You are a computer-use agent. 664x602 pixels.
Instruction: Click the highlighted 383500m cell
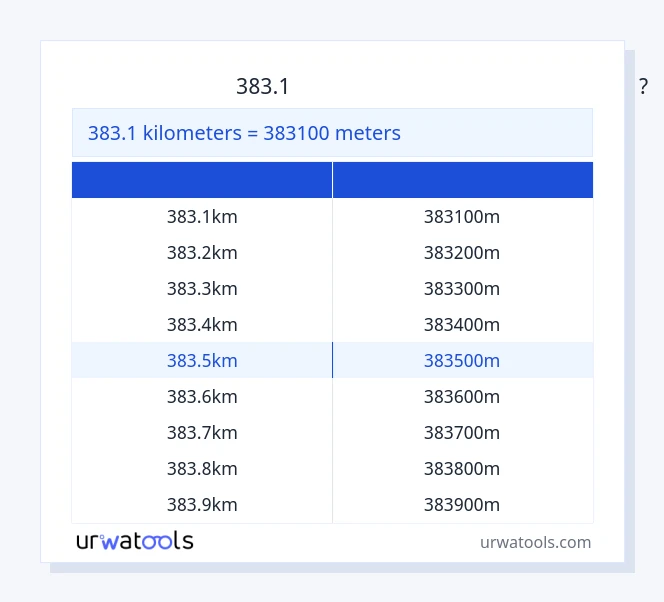[462, 361]
